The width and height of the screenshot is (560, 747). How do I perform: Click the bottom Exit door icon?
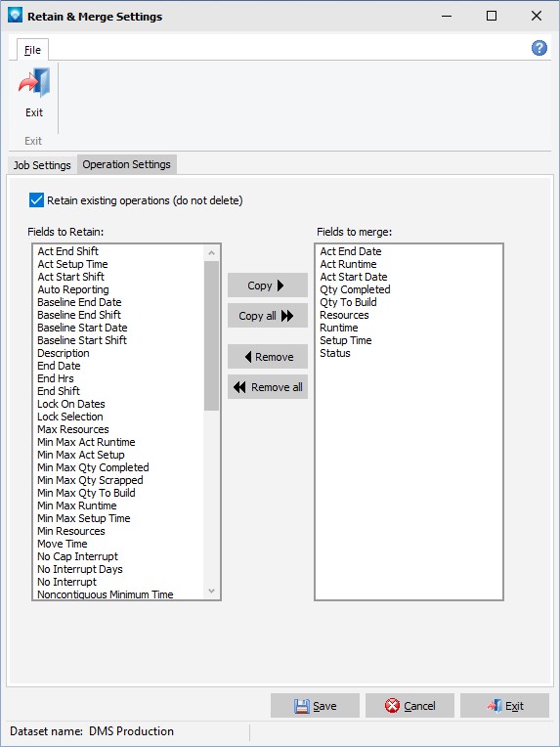click(495, 706)
